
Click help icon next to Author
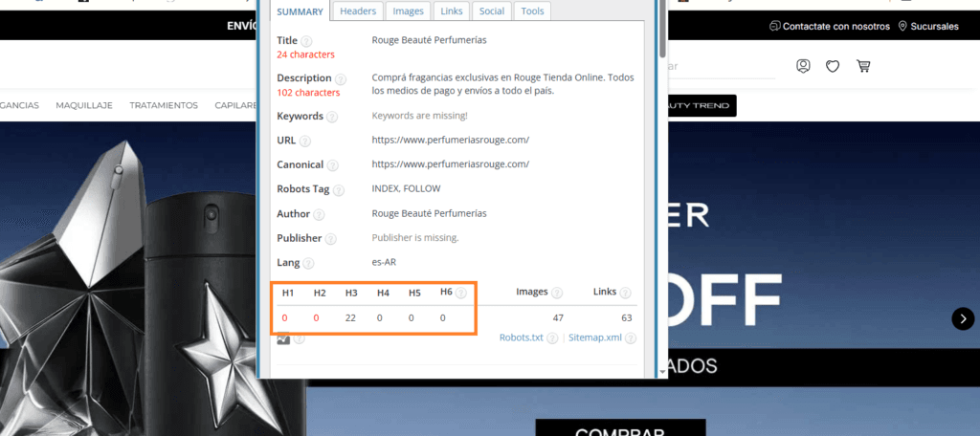click(x=319, y=214)
